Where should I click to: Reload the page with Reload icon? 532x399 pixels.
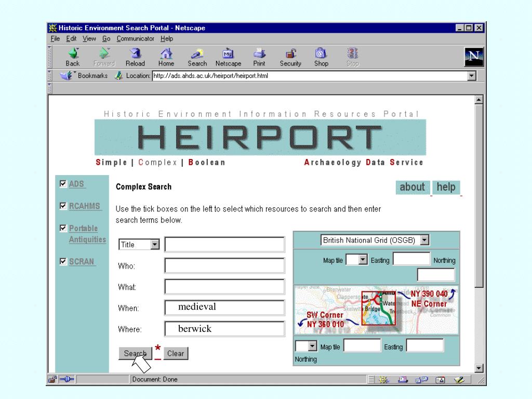[135, 57]
